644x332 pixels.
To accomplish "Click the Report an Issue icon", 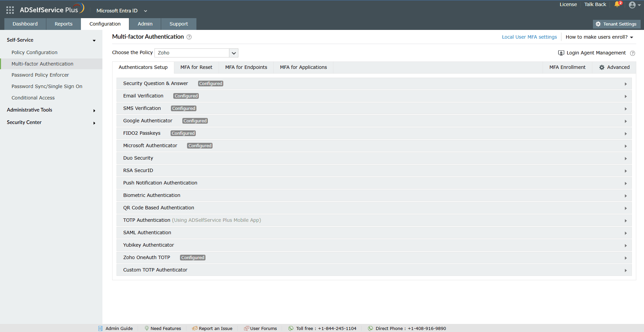I will (x=195, y=328).
